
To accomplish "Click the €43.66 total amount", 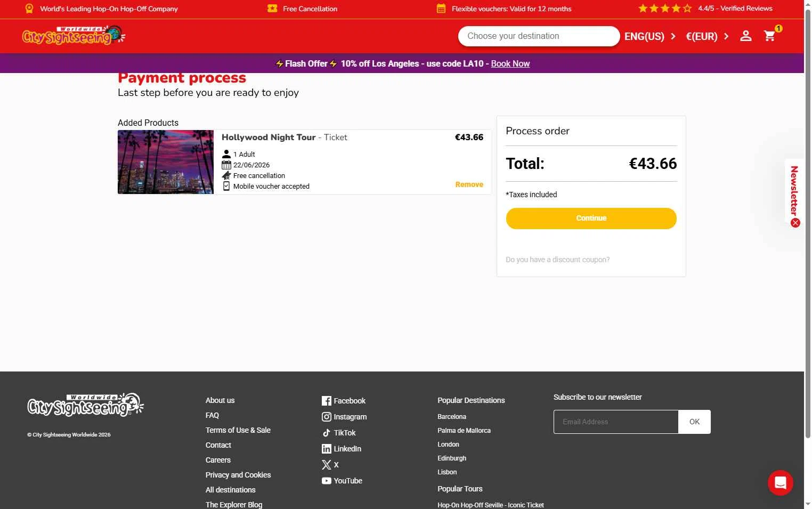I will pyautogui.click(x=653, y=164).
